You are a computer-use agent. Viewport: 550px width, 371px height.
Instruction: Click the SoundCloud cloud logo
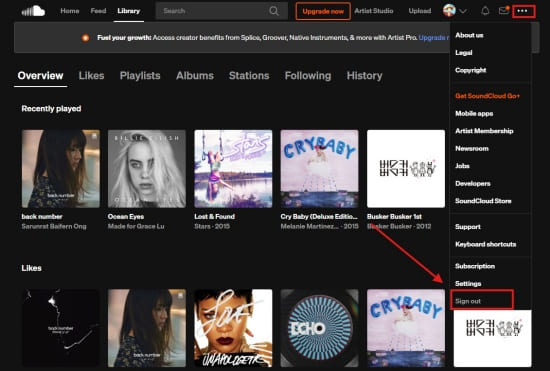click(33, 11)
